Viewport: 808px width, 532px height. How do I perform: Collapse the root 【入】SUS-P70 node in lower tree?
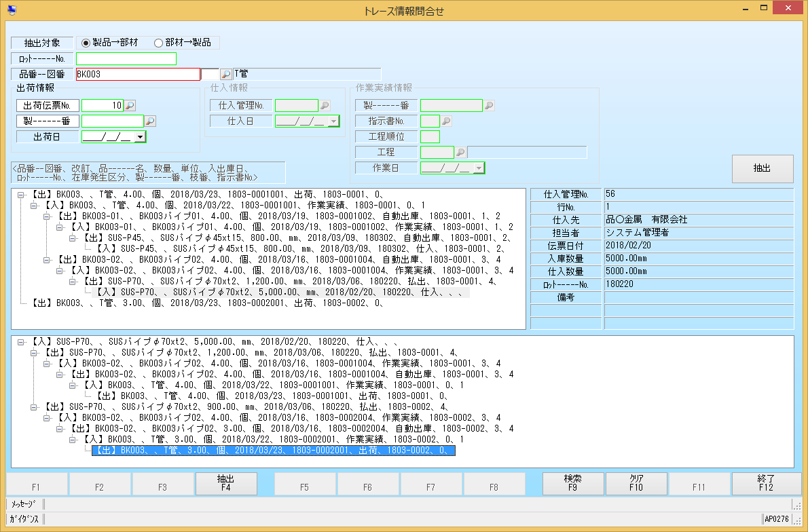[21, 342]
